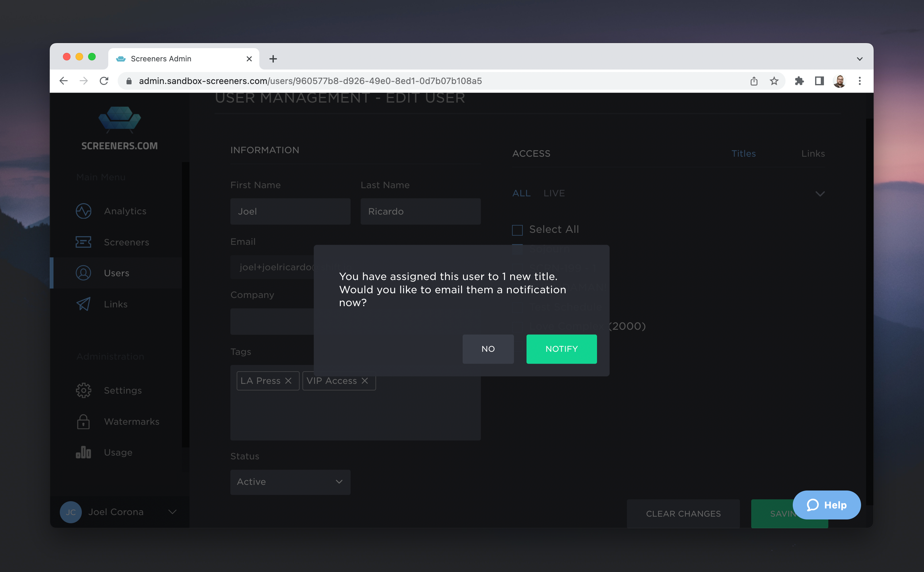Click the First Name field with Joel
Viewport: 924px width, 572px height.
[x=290, y=211]
